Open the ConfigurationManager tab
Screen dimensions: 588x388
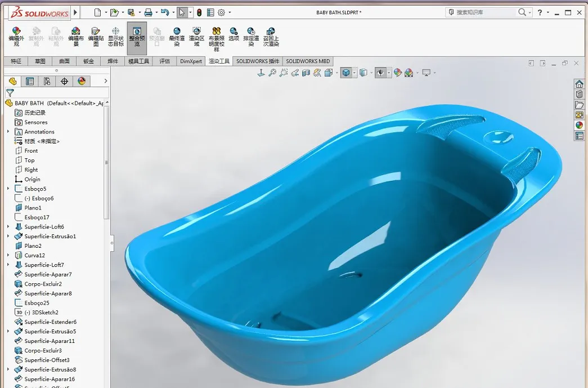47,81
